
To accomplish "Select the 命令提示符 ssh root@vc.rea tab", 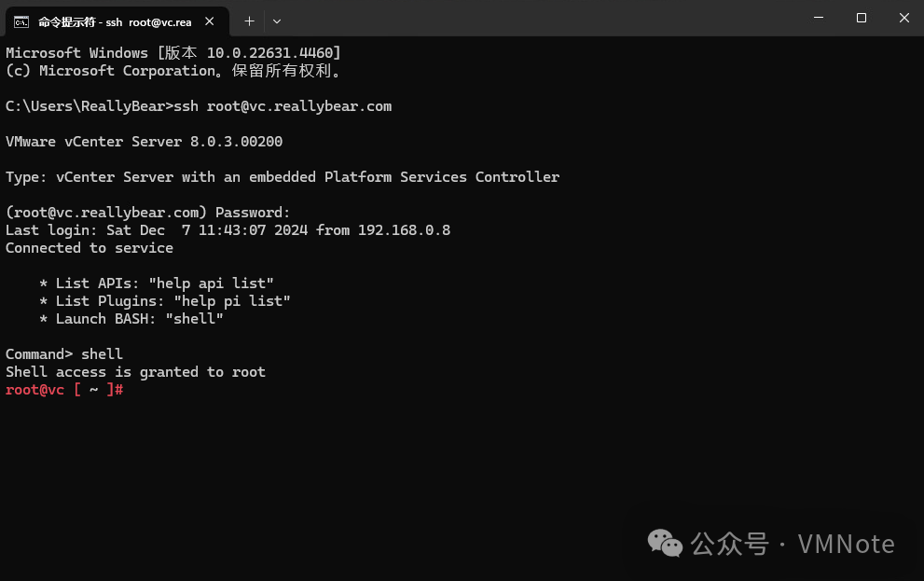I will (x=117, y=21).
